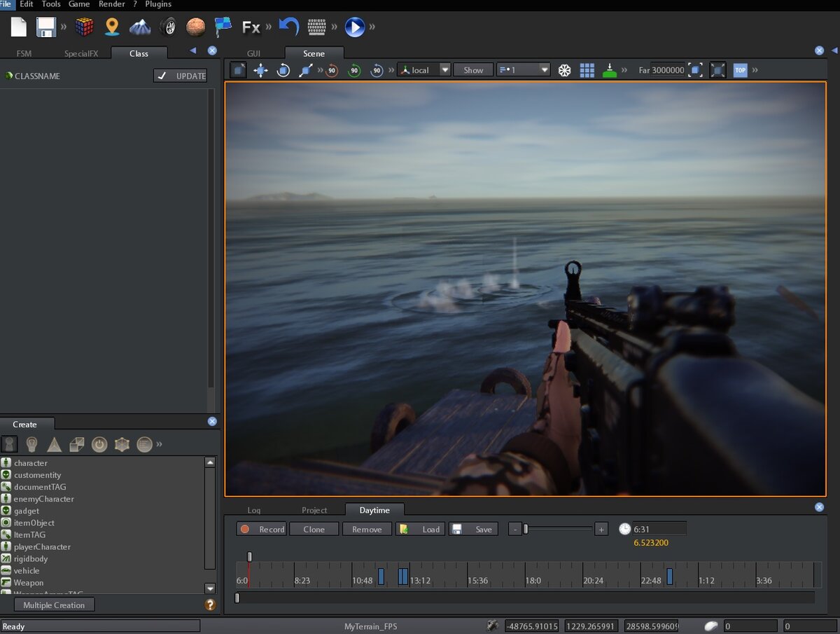This screenshot has height=634, width=840.
Task: Open the Game menu
Action: (79, 4)
